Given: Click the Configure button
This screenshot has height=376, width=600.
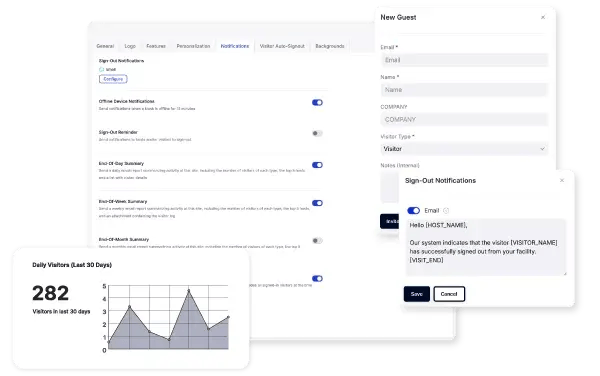Looking at the screenshot, I should [x=113, y=79].
